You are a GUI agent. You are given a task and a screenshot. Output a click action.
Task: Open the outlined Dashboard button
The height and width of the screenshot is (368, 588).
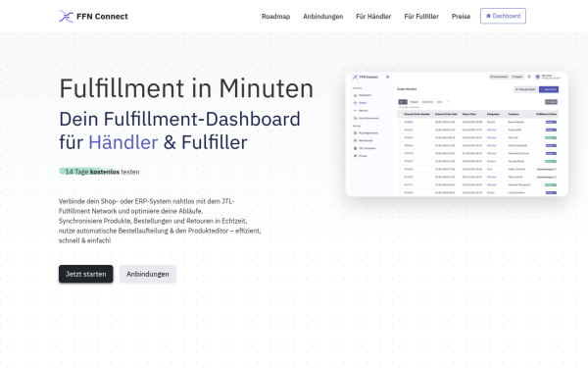point(503,16)
